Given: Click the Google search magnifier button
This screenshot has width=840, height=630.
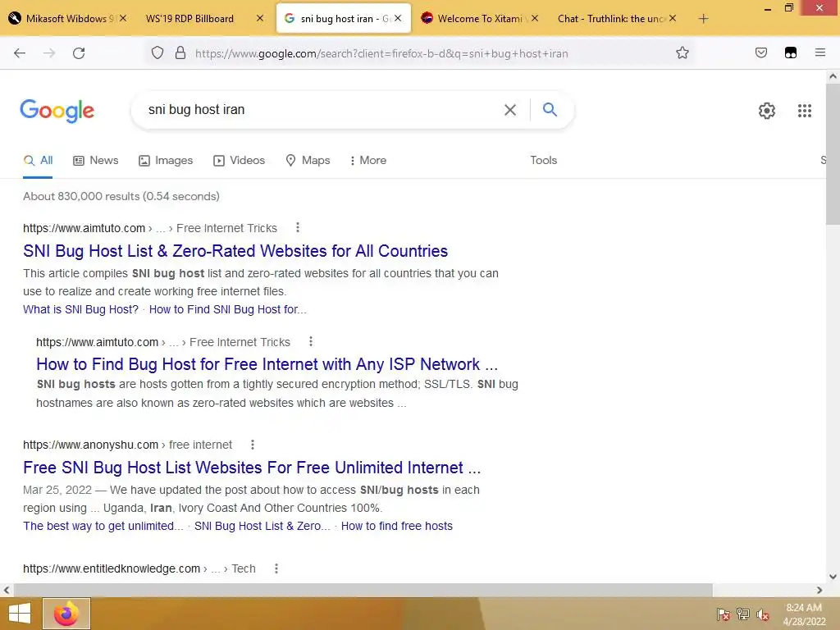Looking at the screenshot, I should pyautogui.click(x=550, y=109).
